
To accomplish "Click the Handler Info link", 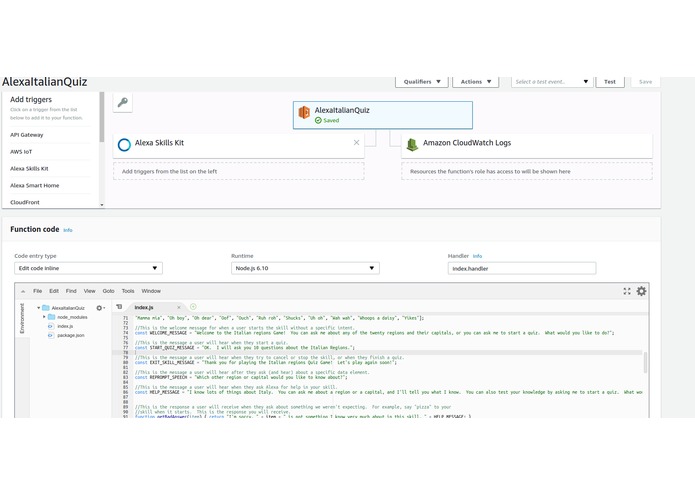I will pos(477,256).
